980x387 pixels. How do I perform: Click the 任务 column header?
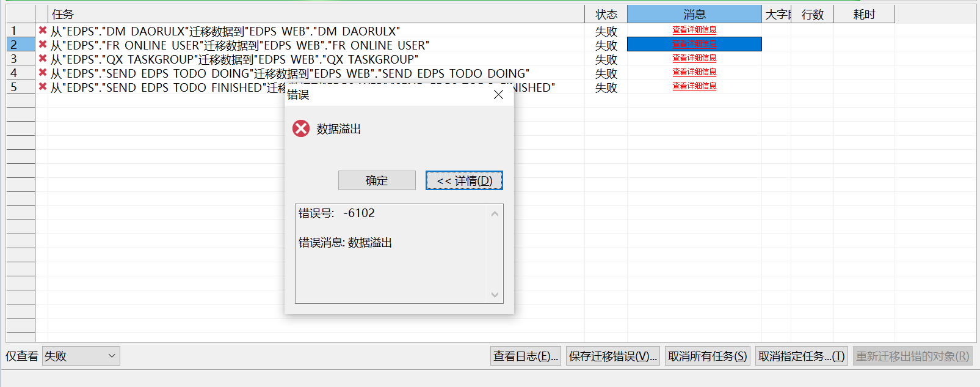click(x=316, y=14)
